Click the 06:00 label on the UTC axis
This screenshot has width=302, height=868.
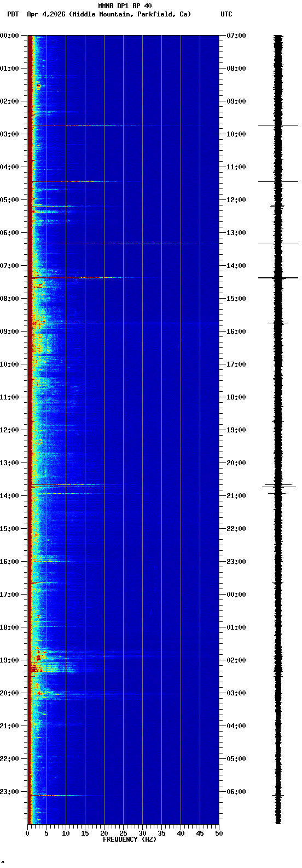point(236,792)
